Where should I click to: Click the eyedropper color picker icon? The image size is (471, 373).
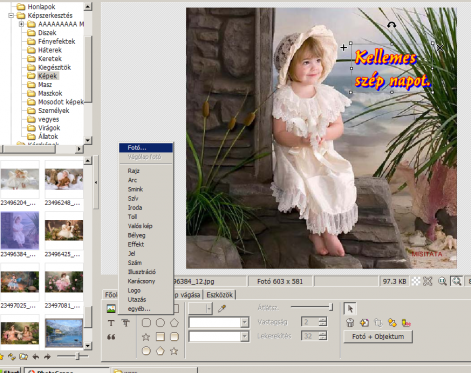pyautogui.click(x=222, y=309)
